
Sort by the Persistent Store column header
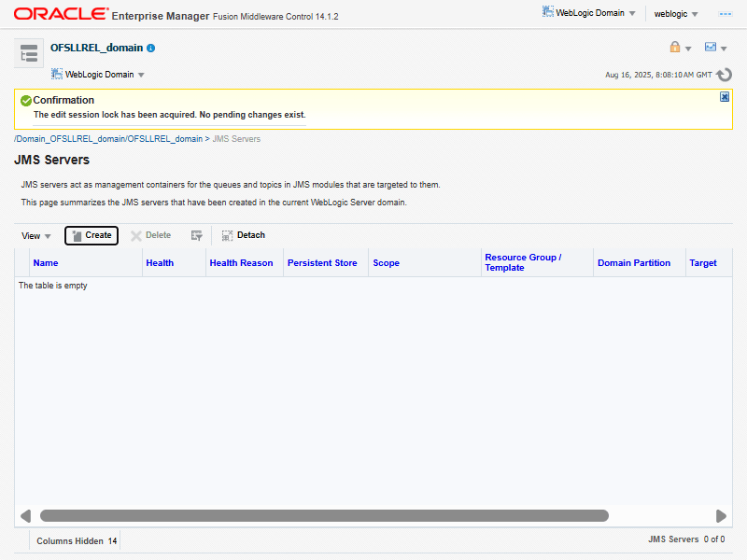coord(322,263)
